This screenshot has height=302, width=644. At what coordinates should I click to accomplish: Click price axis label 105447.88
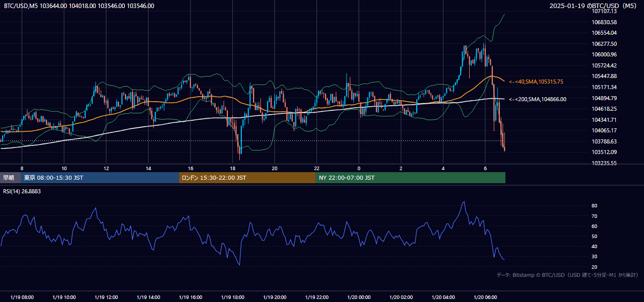click(604, 76)
